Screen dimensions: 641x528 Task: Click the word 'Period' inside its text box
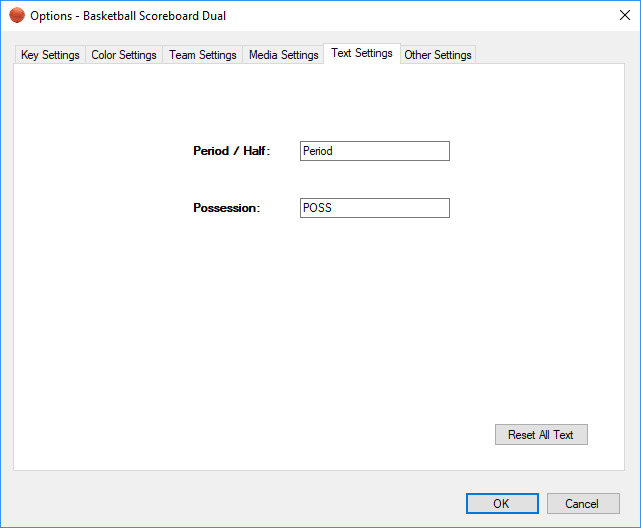click(318, 151)
